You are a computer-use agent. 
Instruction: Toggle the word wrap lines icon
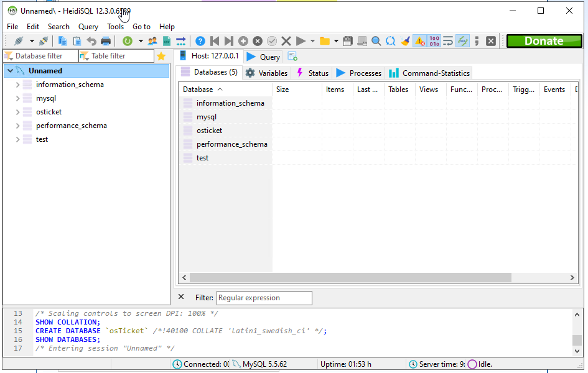click(448, 41)
